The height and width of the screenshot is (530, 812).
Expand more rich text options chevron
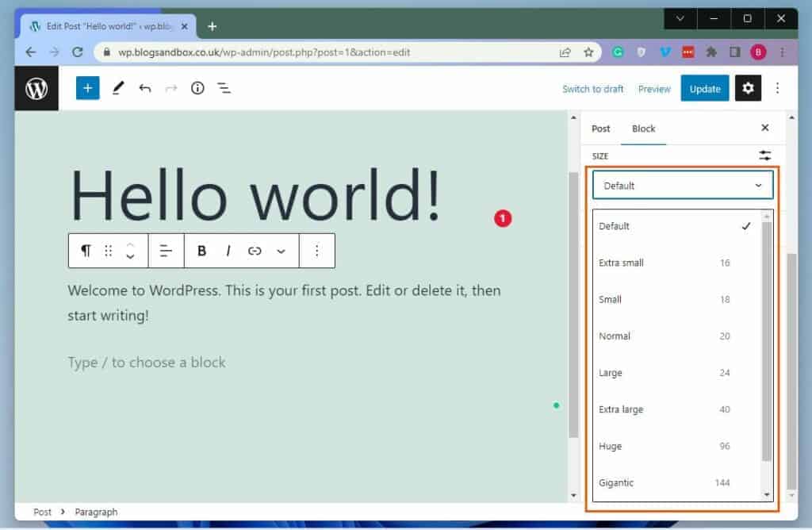click(x=282, y=251)
